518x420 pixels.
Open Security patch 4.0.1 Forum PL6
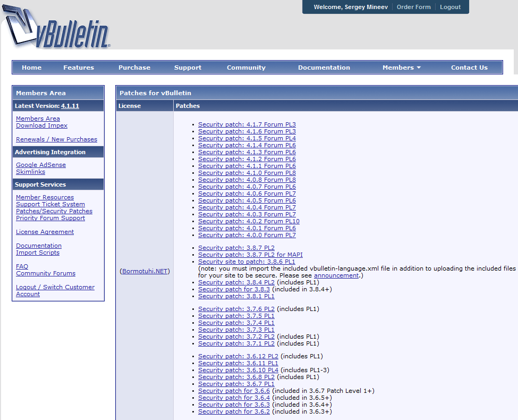(247, 229)
